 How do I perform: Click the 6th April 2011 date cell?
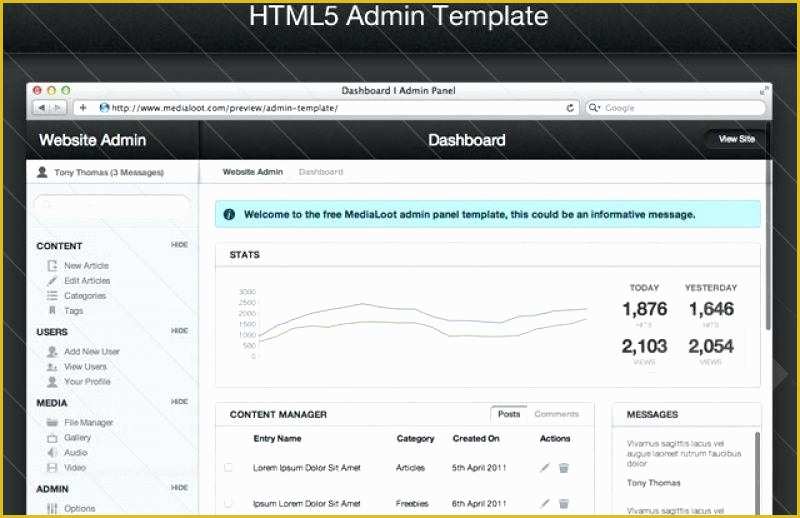coord(479,503)
